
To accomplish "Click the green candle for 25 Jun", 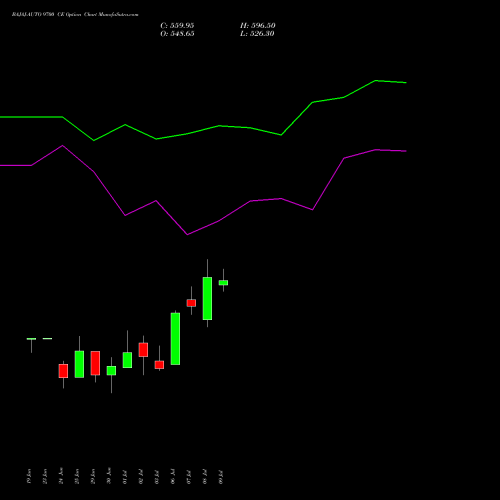I will pos(79,364).
